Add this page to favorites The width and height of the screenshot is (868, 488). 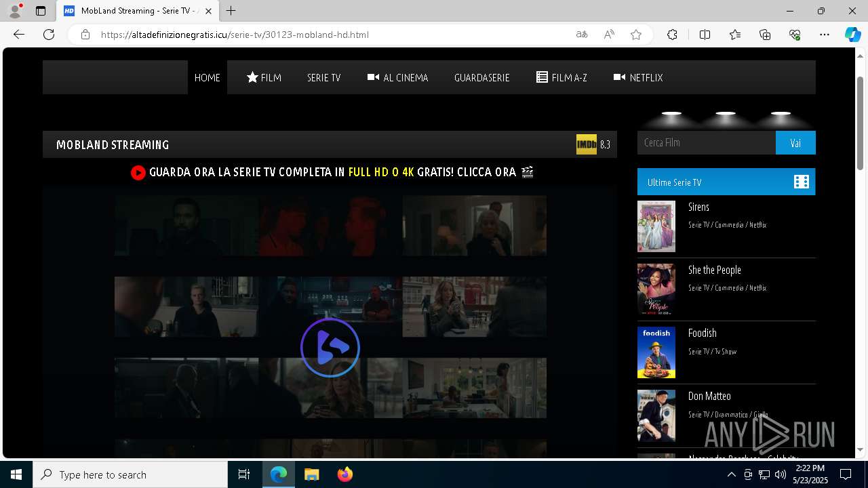(x=636, y=35)
